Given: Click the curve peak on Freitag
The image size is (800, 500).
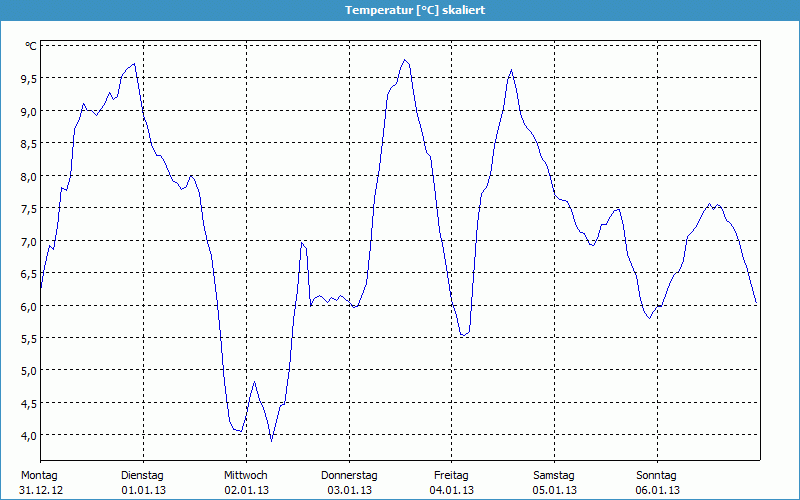Looking at the screenshot, I should click(x=511, y=70).
